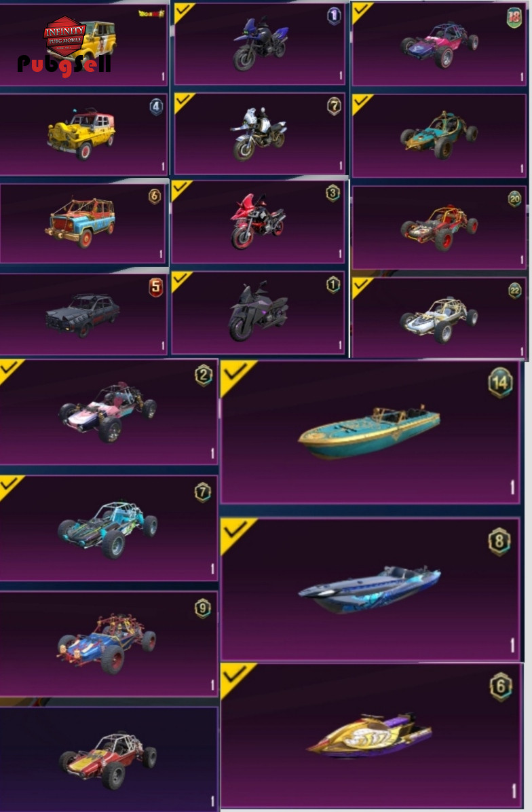The width and height of the screenshot is (532, 812).
Task: Toggle the checkmark on the black futuristic motorcycle
Action: (182, 280)
